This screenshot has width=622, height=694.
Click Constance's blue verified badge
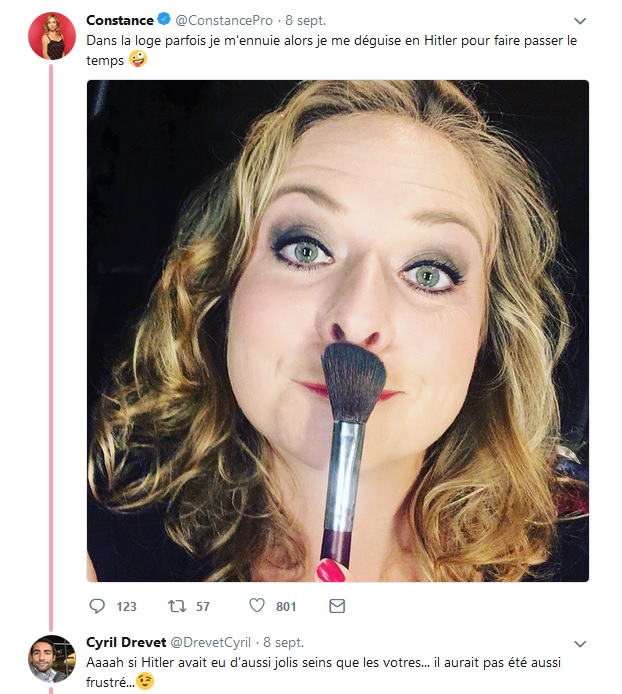pyautogui.click(x=165, y=20)
